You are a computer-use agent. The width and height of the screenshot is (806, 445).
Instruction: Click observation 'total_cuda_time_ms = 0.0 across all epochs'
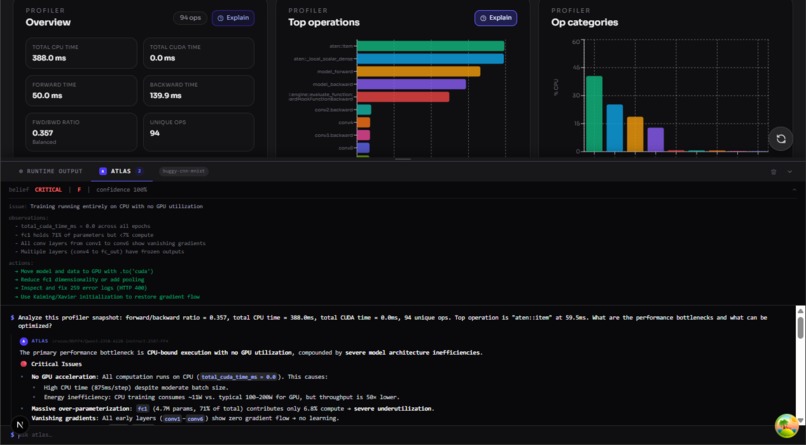[x=85, y=226]
